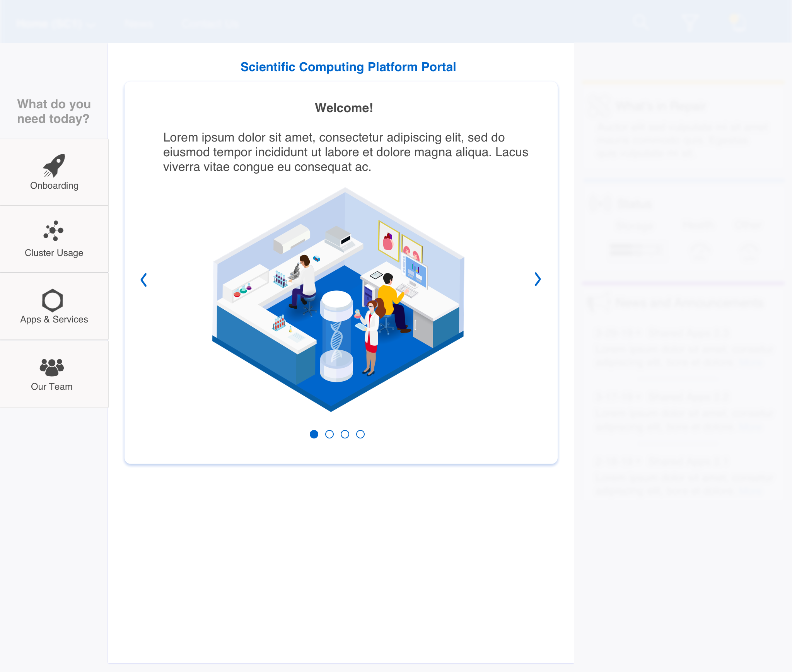This screenshot has width=792, height=672.
Task: Open the Our Team people icon
Action: pos(52,367)
